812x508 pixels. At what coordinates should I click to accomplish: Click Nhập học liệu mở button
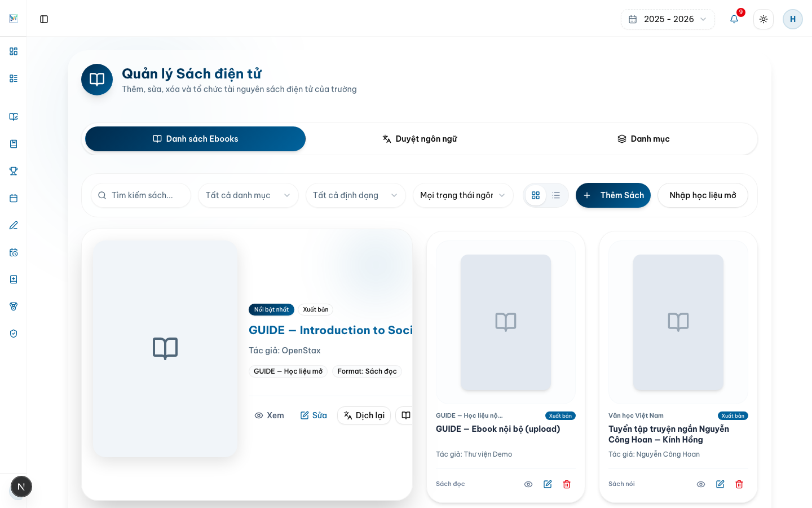click(x=703, y=195)
